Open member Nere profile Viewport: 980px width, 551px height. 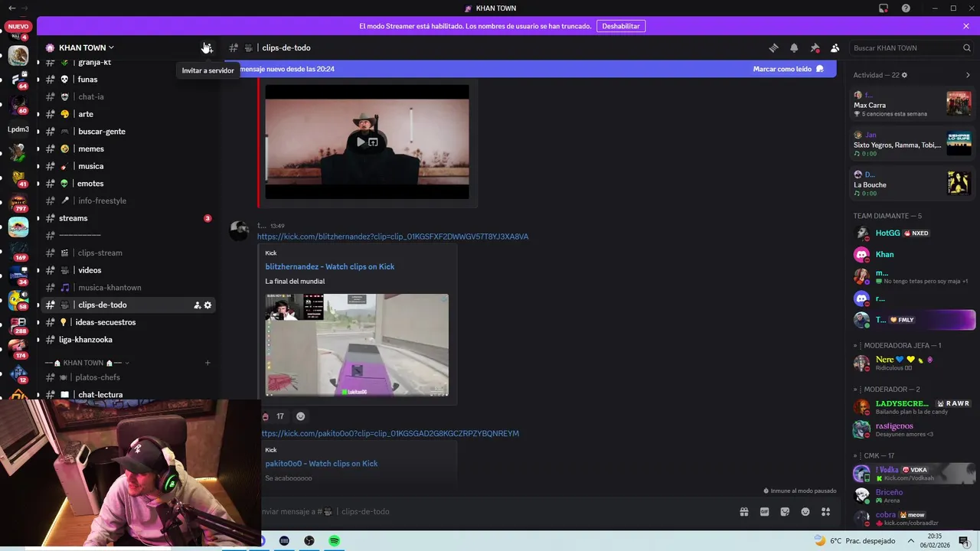click(x=912, y=363)
